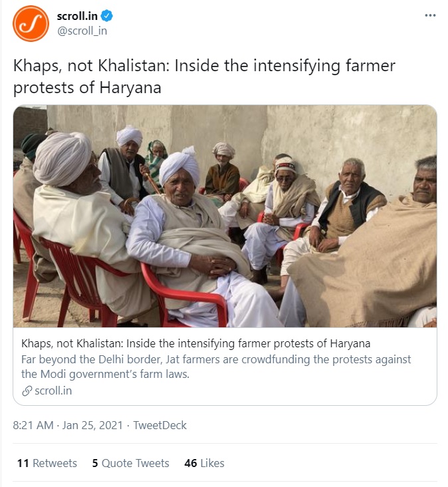448x487 pixels.
Task: Show the 5 Quote Tweets
Action: [130, 463]
